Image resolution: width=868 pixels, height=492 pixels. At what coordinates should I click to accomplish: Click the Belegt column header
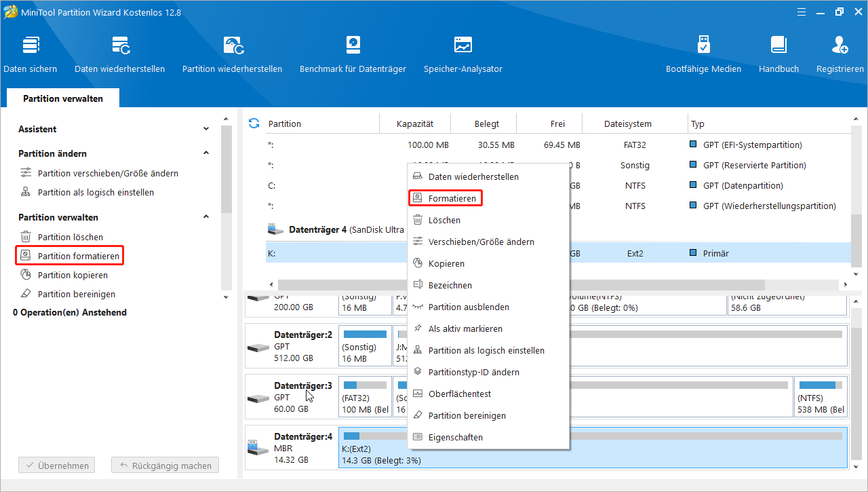[486, 124]
